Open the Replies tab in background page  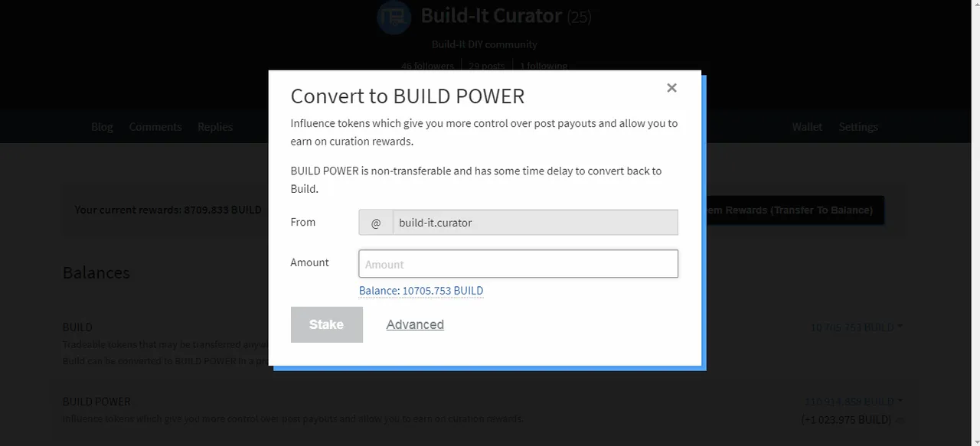pyautogui.click(x=215, y=127)
